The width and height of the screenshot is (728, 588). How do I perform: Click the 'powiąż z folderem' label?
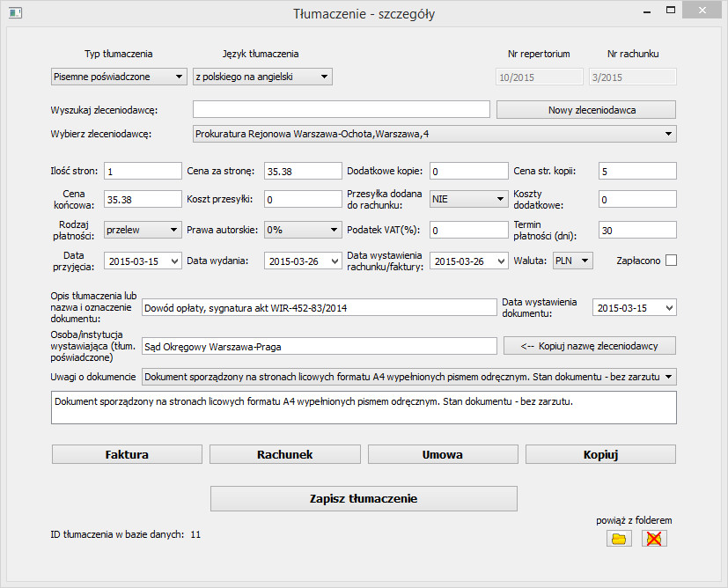pos(634,520)
